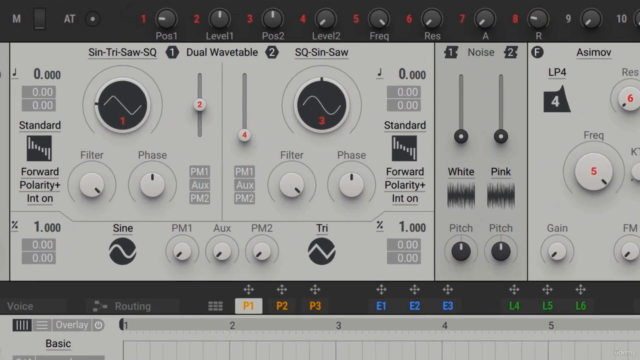Toggle the Overlay power button

(x=98, y=325)
